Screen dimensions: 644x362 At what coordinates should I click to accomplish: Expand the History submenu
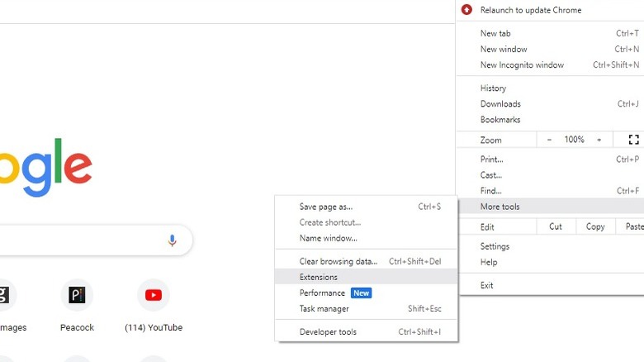click(494, 88)
